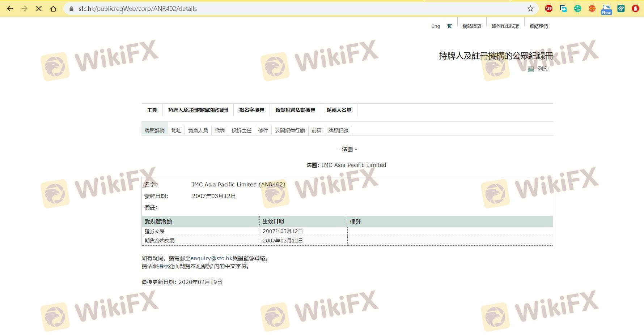Switch to the 地址 tab

tap(176, 130)
